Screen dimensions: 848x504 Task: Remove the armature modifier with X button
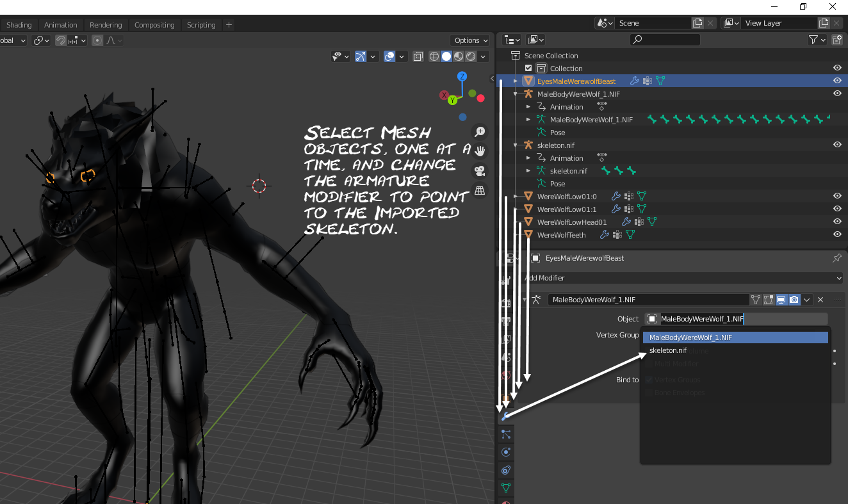click(820, 300)
